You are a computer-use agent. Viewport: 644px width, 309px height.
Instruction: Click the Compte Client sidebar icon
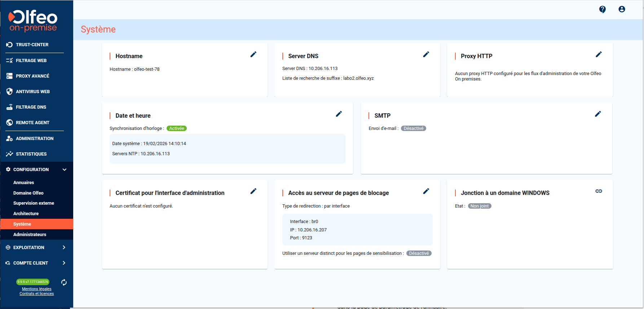tap(8, 263)
